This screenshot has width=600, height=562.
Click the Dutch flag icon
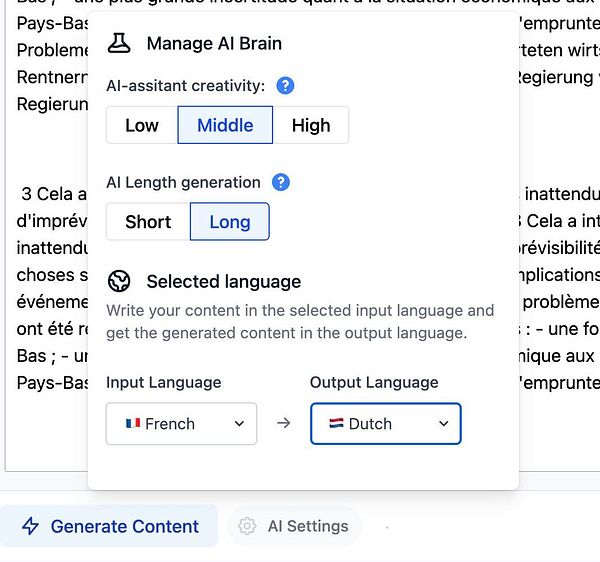point(336,423)
